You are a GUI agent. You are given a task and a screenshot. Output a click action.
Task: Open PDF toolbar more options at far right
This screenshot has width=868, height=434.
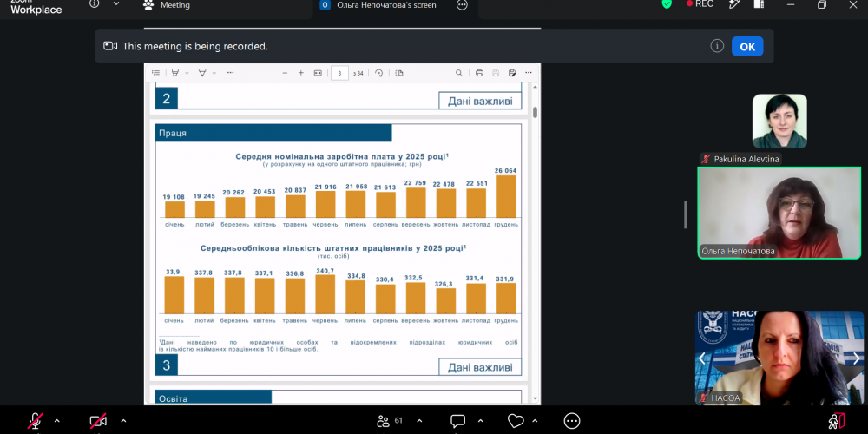[529, 73]
